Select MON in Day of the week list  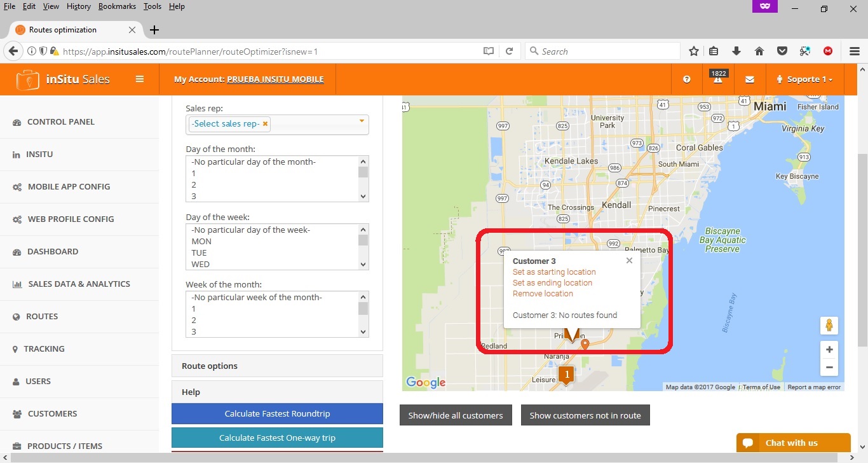(x=201, y=242)
